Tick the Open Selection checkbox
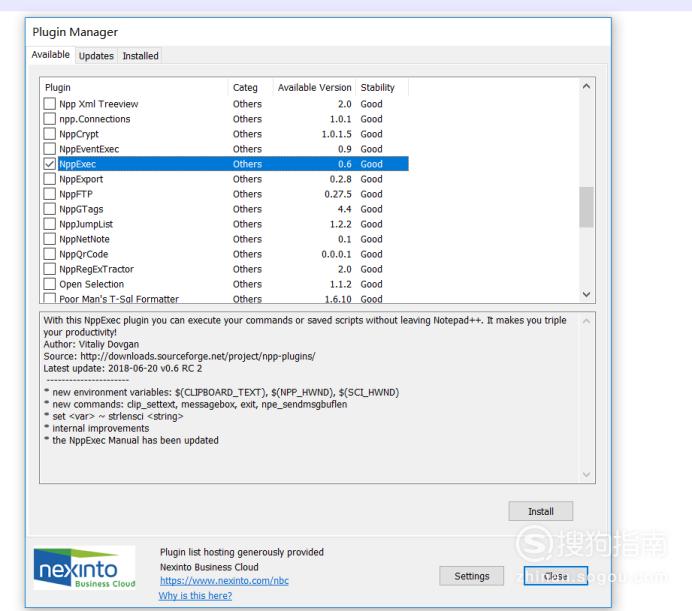The width and height of the screenshot is (692, 611). (49, 284)
